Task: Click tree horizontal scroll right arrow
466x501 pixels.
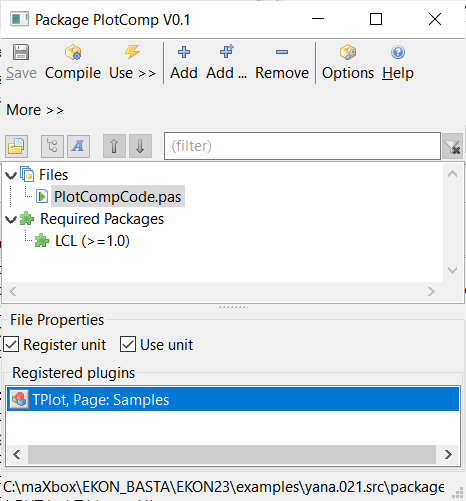Action: tap(431, 292)
